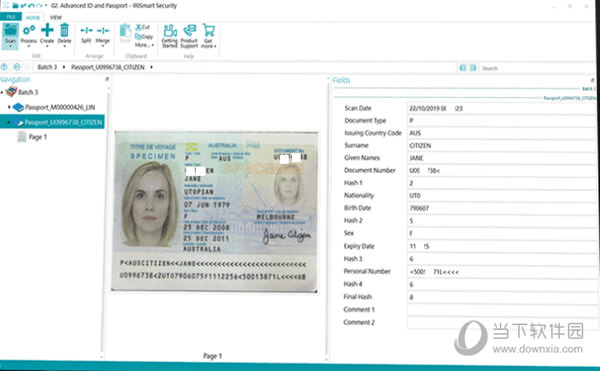
Task: Select Passport_U0996738_CITIZEN in Navigation tree
Action: (x=52, y=122)
